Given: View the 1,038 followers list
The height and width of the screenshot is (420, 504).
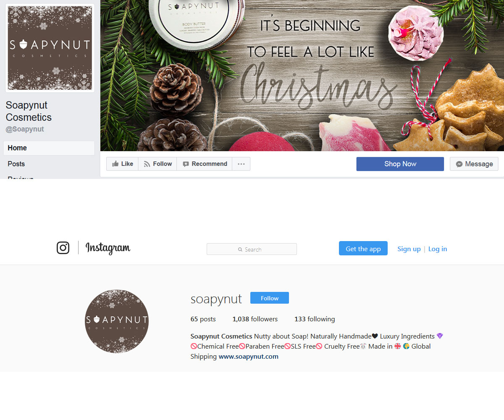Looking at the screenshot, I should (255, 319).
